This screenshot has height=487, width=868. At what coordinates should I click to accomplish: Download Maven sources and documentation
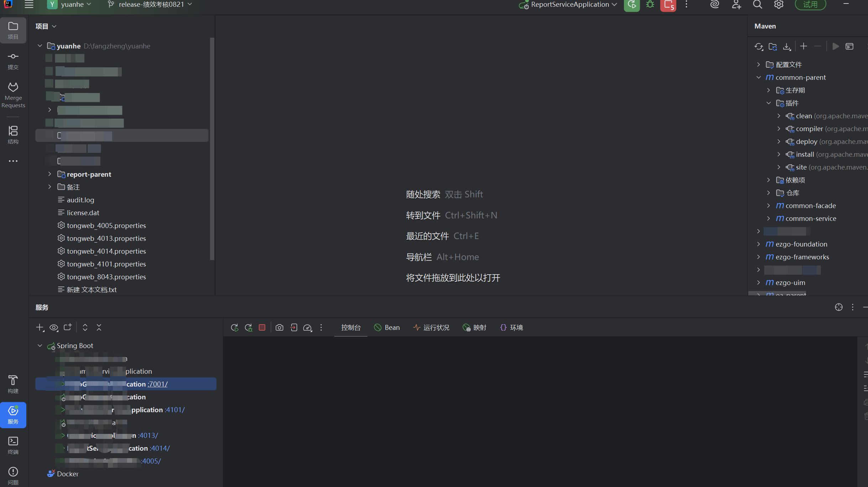tap(787, 47)
